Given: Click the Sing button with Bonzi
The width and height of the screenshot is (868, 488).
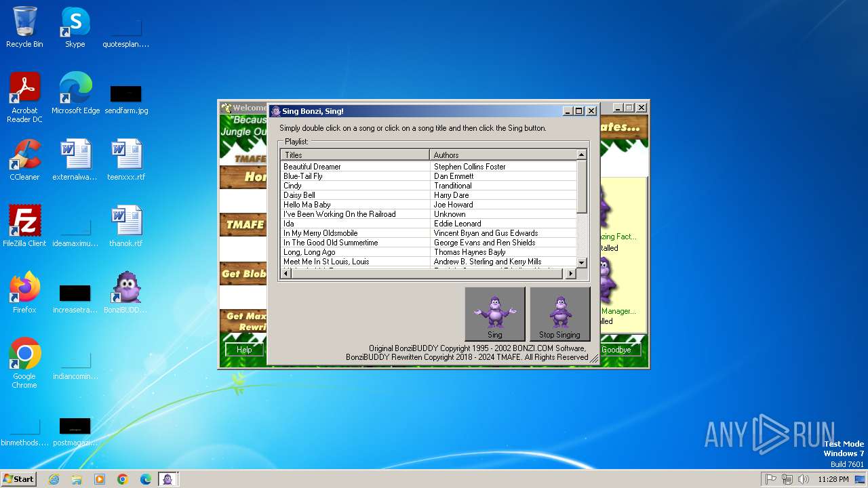Looking at the screenshot, I should click(495, 314).
